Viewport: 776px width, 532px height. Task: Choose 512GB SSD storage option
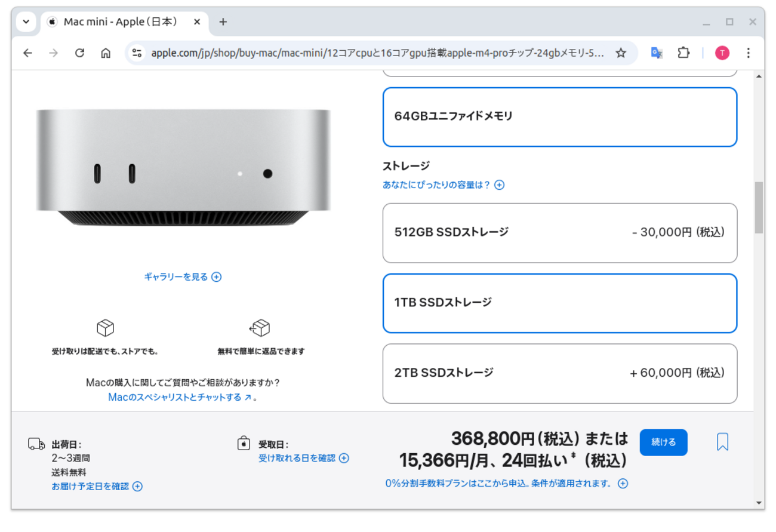click(560, 233)
